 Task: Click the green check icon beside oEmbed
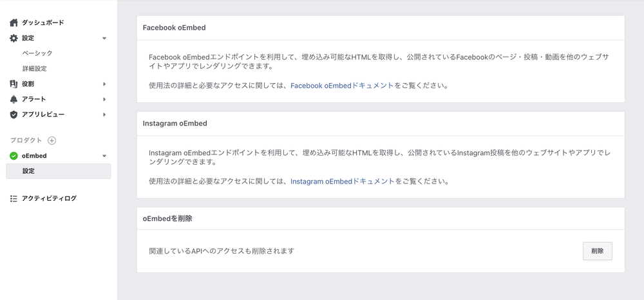pos(14,156)
